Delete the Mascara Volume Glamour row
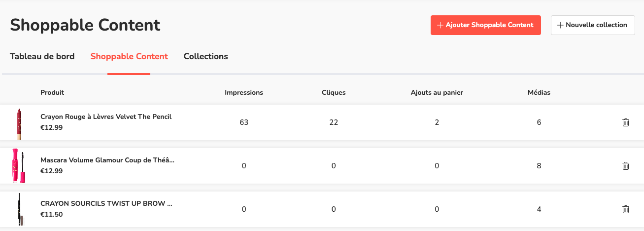The image size is (644, 231). (x=626, y=166)
